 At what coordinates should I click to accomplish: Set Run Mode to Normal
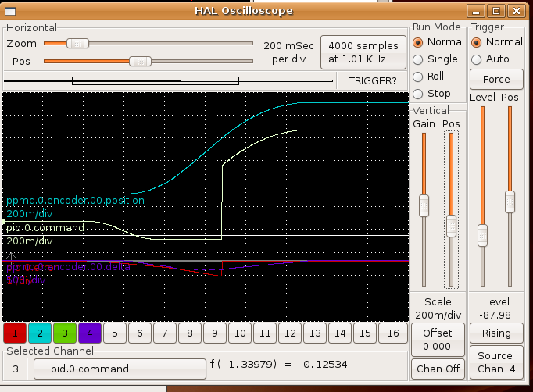pos(438,42)
